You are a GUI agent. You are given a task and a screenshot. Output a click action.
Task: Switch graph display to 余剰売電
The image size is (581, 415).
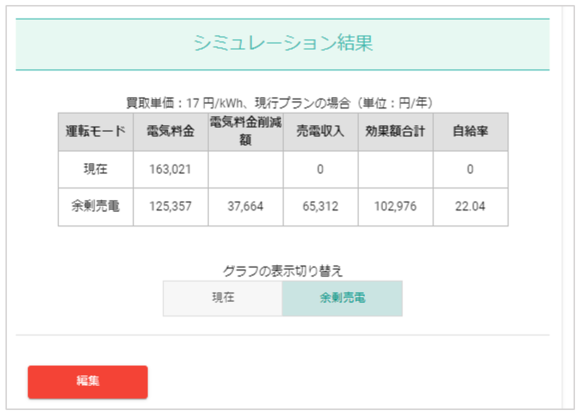tap(342, 298)
